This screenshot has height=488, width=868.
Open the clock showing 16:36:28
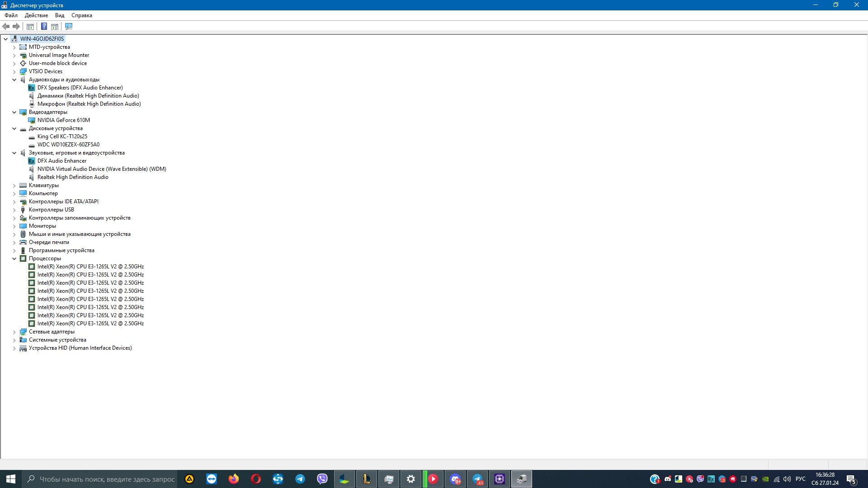pos(825,479)
